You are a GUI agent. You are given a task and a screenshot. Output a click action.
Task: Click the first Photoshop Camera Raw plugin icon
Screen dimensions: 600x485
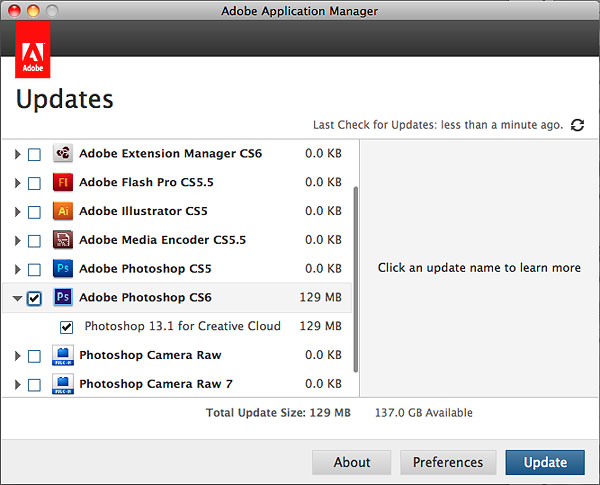pyautogui.click(x=62, y=355)
